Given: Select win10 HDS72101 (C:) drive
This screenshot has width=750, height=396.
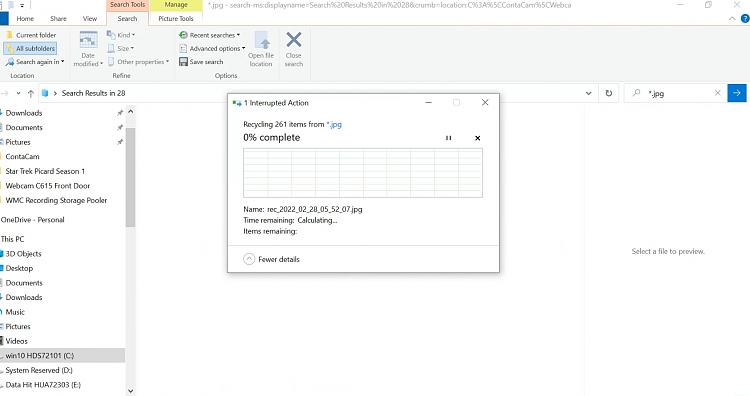Looking at the screenshot, I should (40, 356).
